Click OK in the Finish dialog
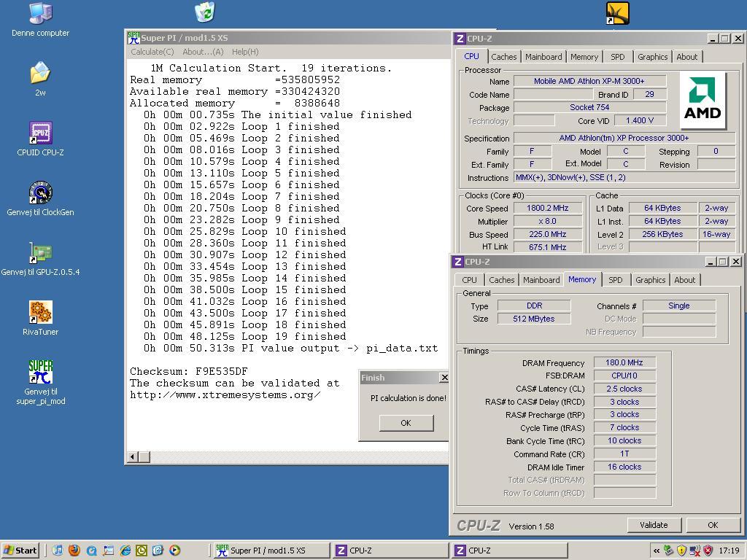 tap(406, 423)
